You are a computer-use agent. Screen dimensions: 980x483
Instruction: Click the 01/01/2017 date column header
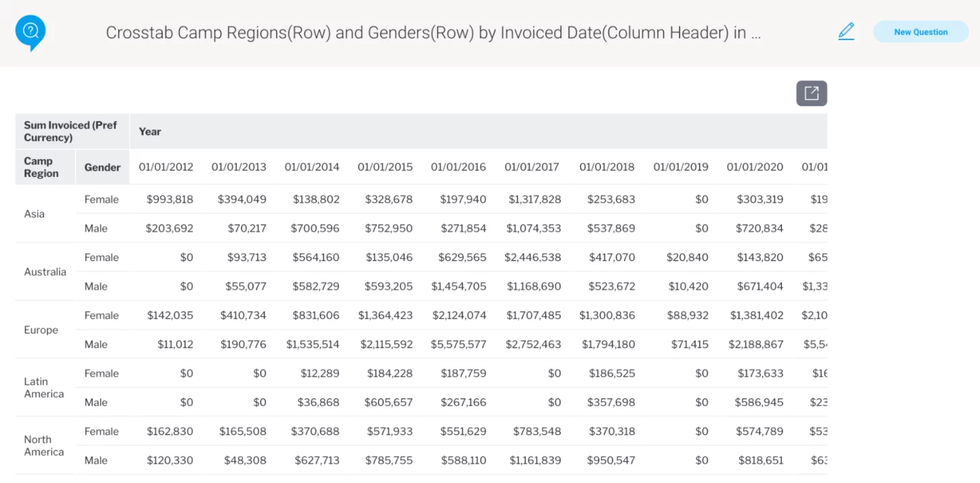532,167
